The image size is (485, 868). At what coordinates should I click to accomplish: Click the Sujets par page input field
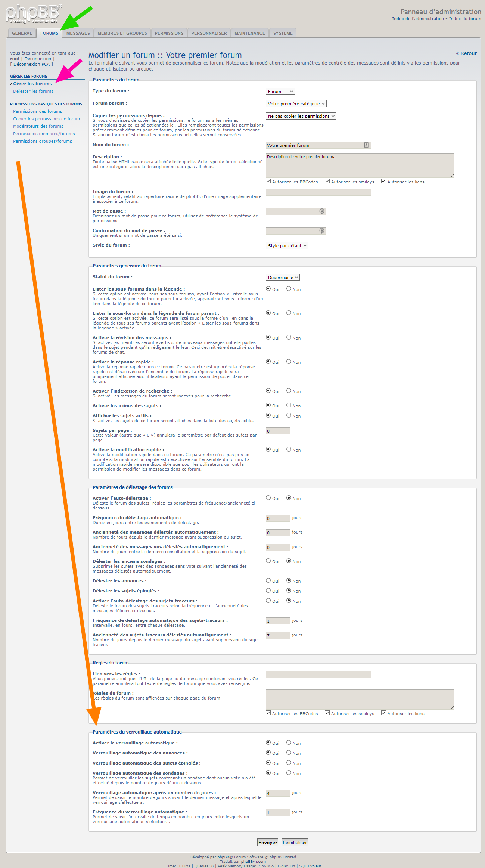[278, 431]
